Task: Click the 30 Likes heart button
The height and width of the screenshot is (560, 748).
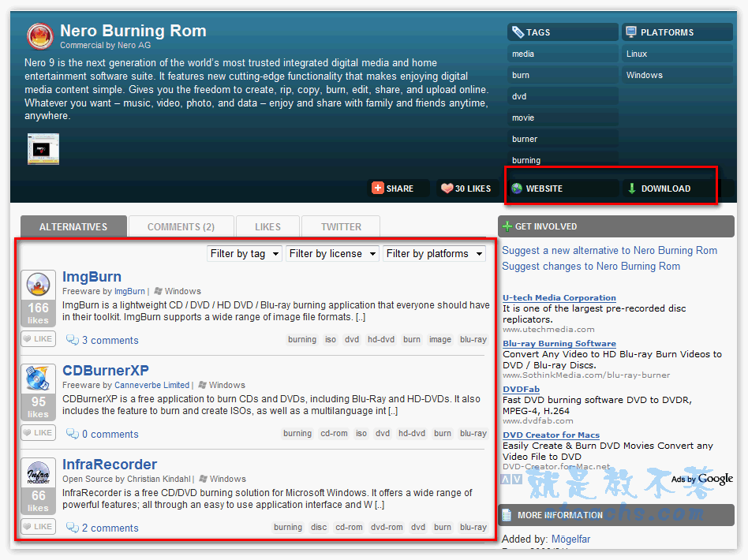Action: click(x=466, y=189)
